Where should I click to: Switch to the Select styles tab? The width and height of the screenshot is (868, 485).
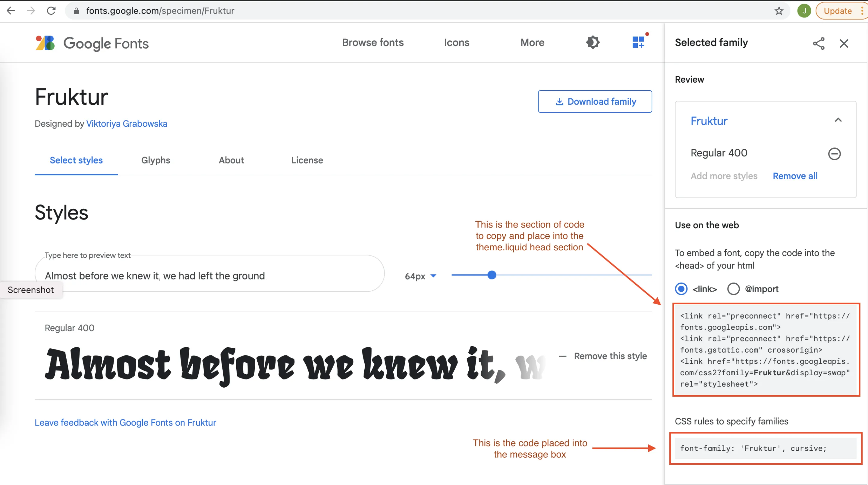[x=76, y=160]
